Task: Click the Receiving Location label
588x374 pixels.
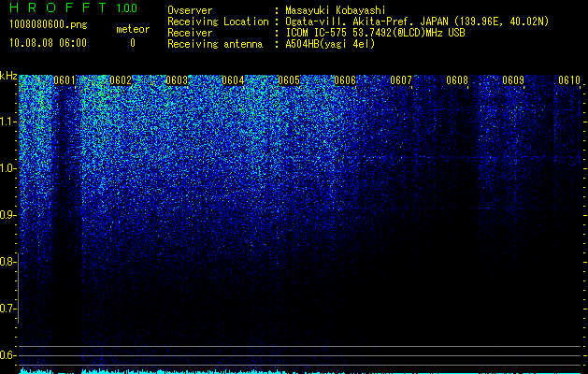Action: (x=218, y=22)
